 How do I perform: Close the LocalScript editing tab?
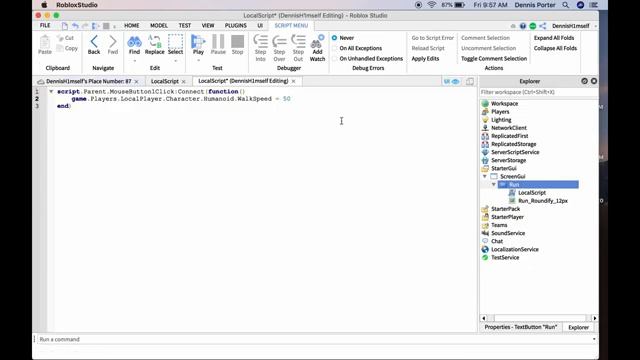293,81
